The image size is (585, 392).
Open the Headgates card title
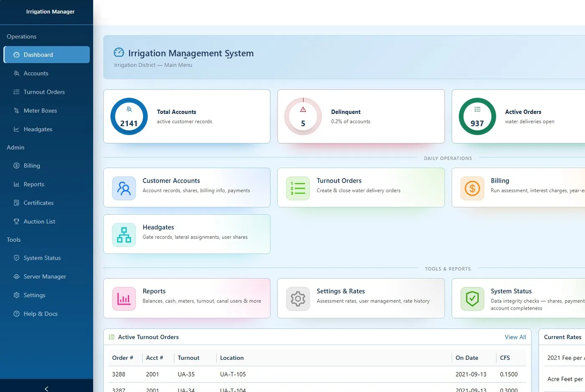[x=158, y=227]
